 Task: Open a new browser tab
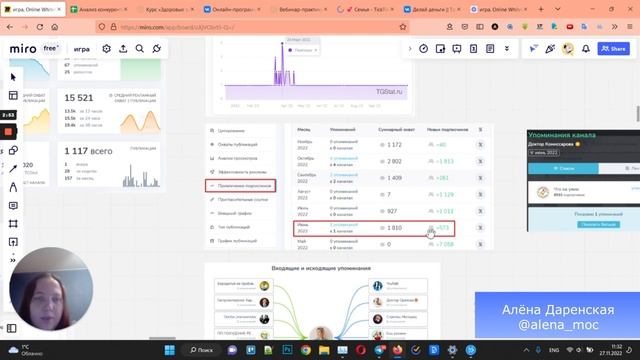(541, 9)
